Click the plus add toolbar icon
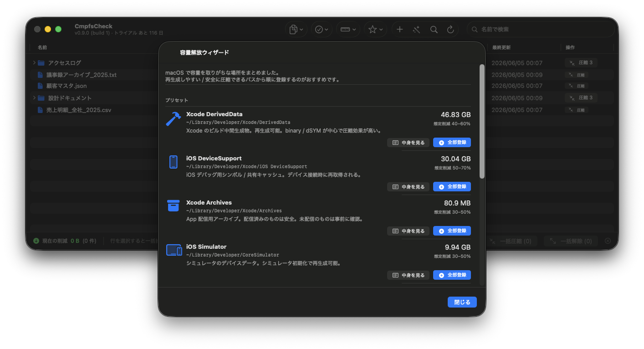The height and width of the screenshot is (349, 644). click(x=399, y=29)
